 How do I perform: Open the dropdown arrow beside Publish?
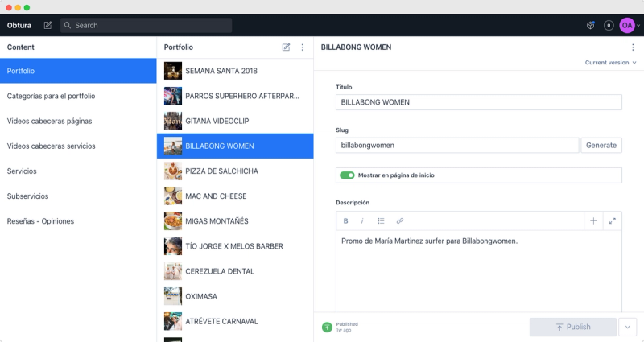click(x=627, y=328)
